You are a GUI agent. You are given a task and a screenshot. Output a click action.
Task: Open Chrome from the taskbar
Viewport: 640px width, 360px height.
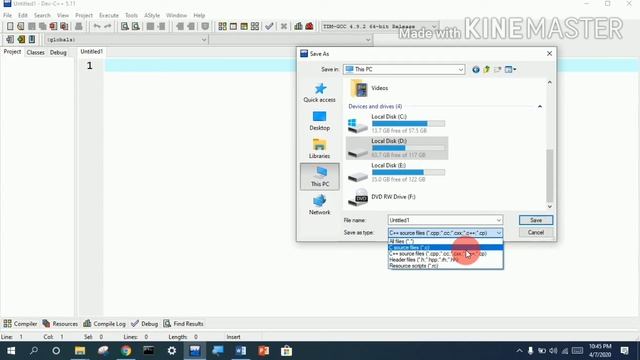[126, 351]
